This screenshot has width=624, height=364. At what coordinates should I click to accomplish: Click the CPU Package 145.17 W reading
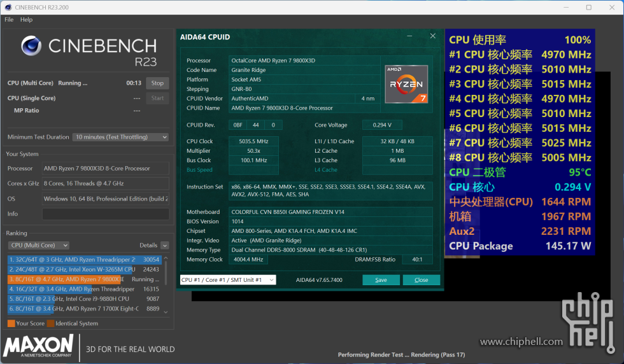click(520, 246)
